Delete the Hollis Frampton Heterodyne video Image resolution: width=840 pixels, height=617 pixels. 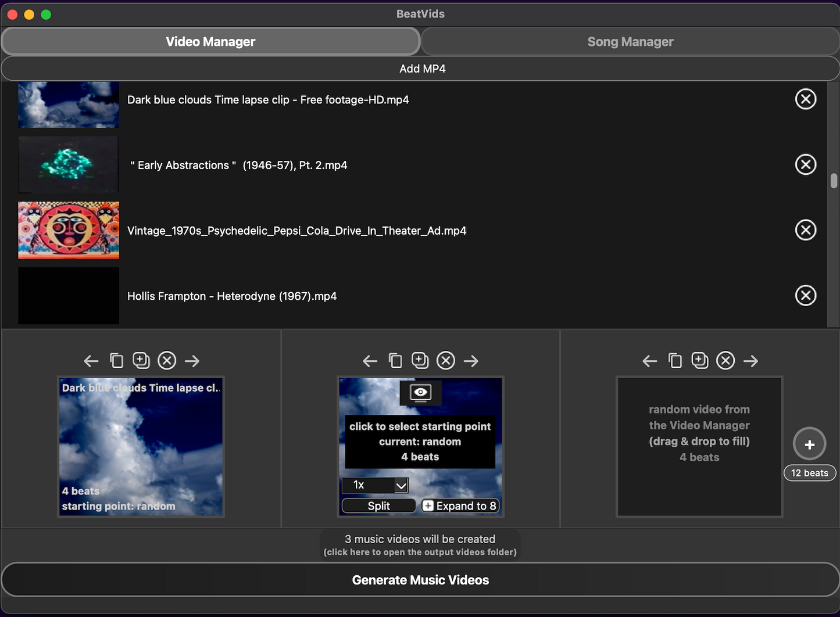pos(805,296)
